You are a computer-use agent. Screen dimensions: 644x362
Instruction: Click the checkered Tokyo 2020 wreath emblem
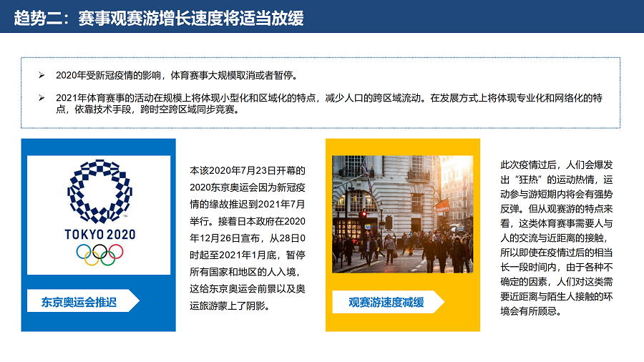point(99,191)
